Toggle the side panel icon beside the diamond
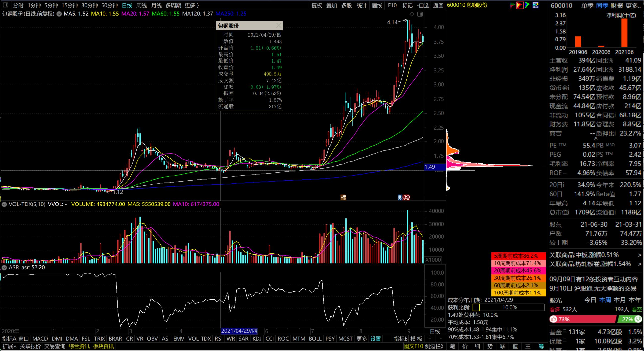The width and height of the screenshot is (644, 351). [x=420, y=14]
